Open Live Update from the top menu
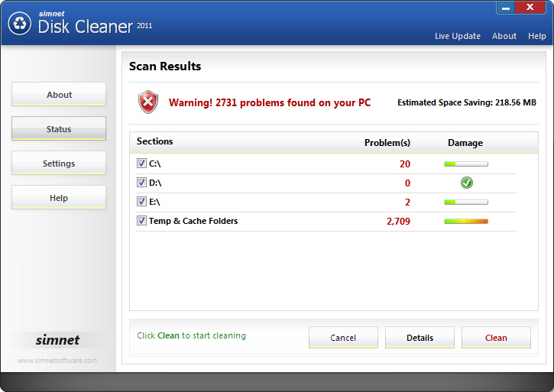The height and width of the screenshot is (392, 554). pyautogui.click(x=458, y=36)
